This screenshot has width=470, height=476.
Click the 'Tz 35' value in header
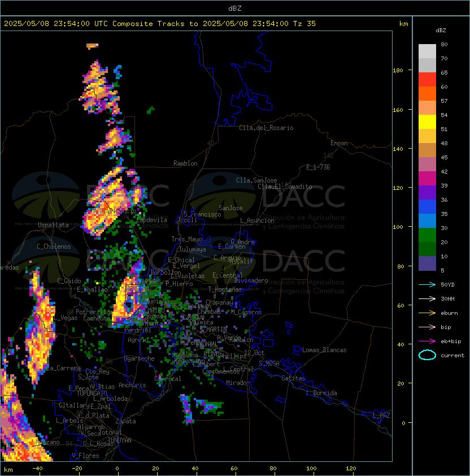coord(304,24)
